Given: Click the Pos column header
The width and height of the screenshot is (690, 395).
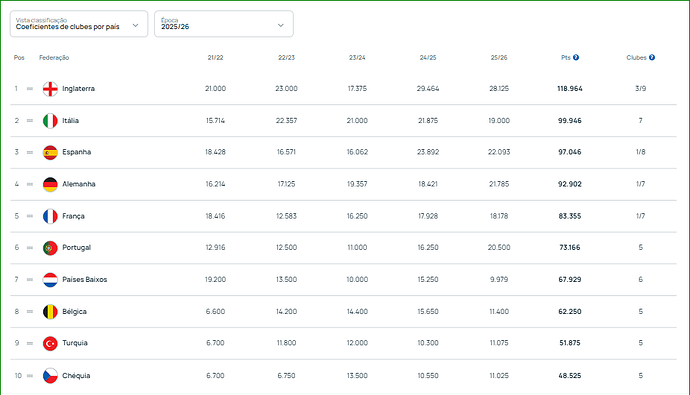Looking at the screenshot, I should (x=19, y=58).
